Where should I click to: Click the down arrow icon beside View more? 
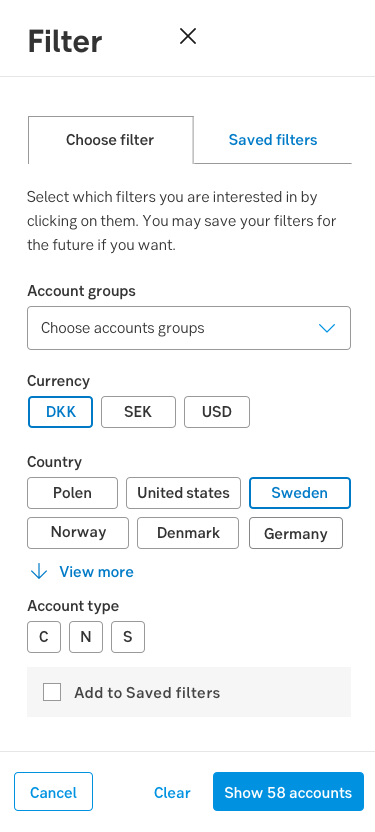[39, 571]
